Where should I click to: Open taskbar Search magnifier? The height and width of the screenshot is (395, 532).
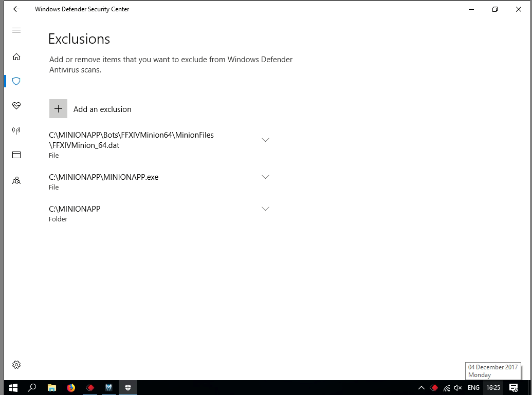(32, 387)
